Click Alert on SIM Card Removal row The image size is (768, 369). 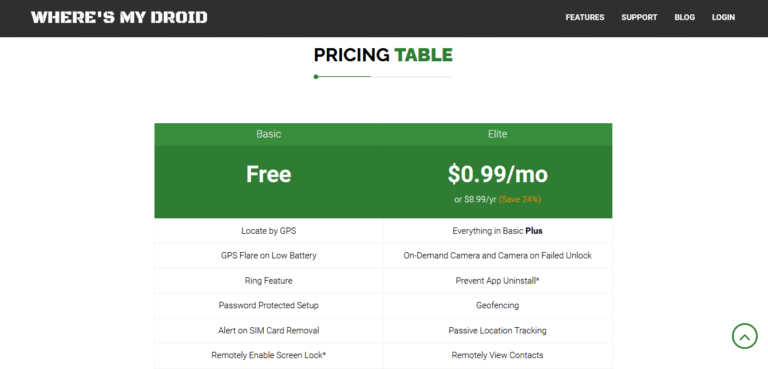[x=268, y=330]
